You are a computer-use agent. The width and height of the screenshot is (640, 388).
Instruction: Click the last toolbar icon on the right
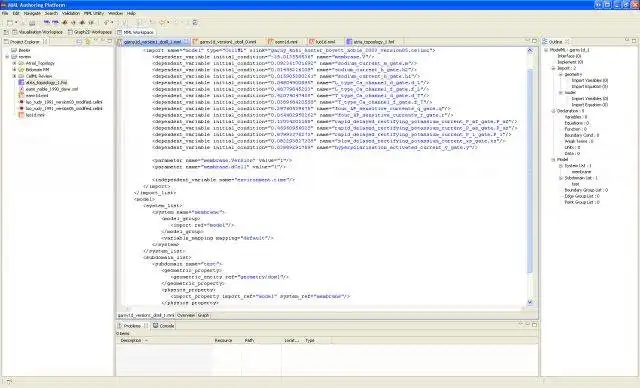(x=196, y=22)
